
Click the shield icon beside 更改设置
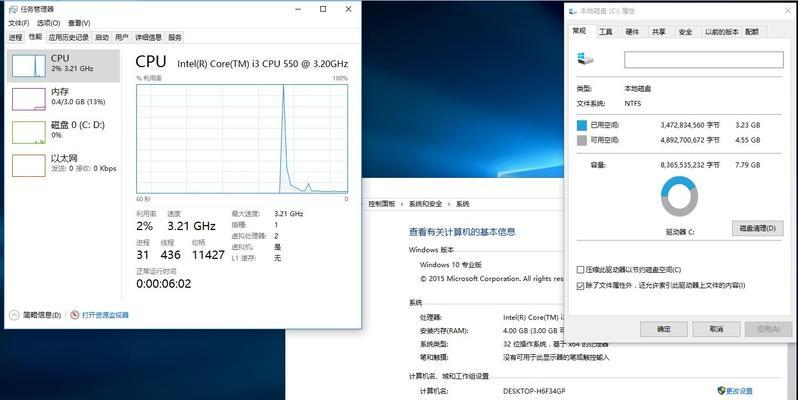point(721,391)
